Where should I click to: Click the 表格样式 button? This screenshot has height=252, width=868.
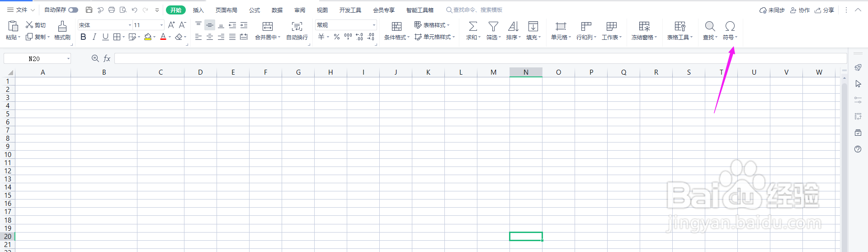(432, 25)
